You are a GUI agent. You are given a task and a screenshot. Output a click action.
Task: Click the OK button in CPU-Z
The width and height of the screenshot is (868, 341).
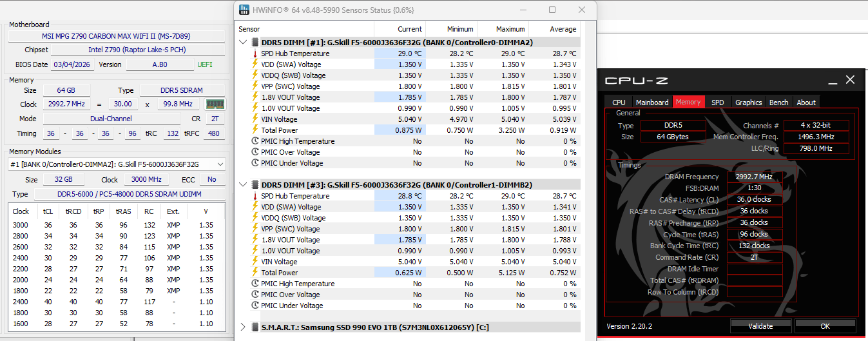(x=825, y=326)
